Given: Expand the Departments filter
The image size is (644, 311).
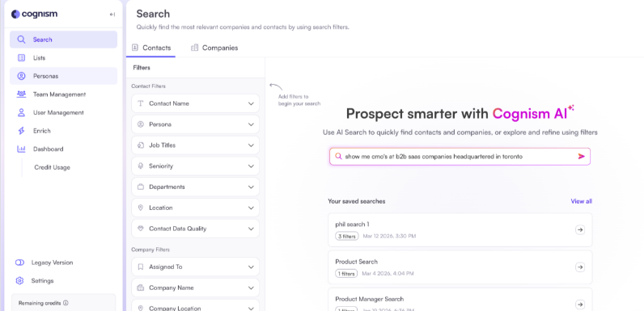Looking at the screenshot, I should pyautogui.click(x=196, y=187).
